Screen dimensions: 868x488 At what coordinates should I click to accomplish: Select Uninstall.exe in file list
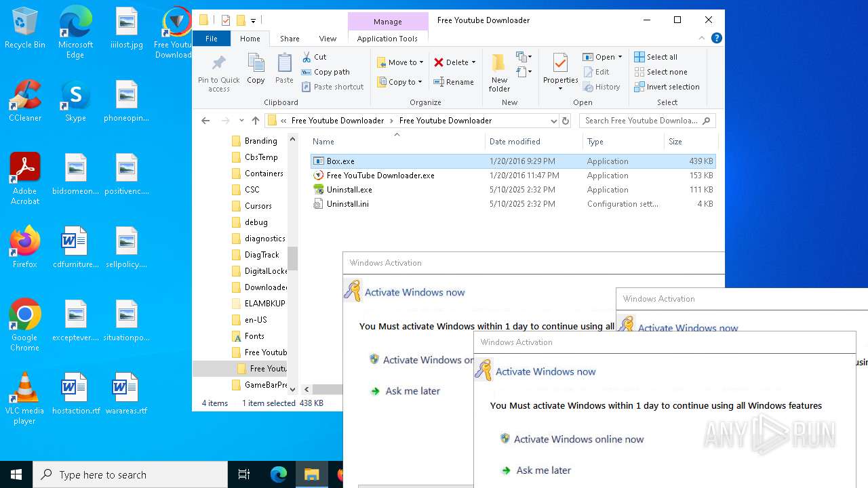(x=513, y=190)
